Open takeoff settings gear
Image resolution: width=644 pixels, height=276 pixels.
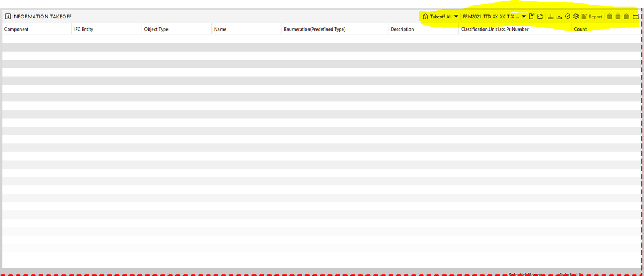[576, 17]
